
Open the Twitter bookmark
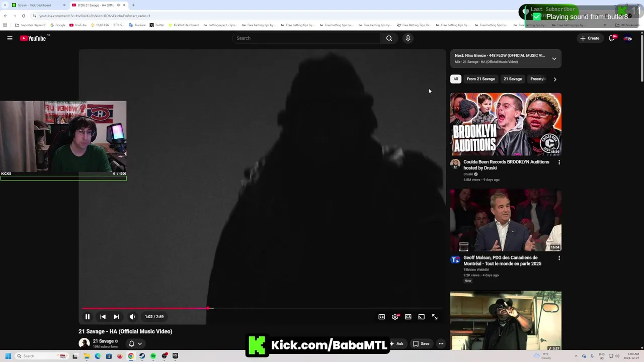pyautogui.click(x=157, y=25)
